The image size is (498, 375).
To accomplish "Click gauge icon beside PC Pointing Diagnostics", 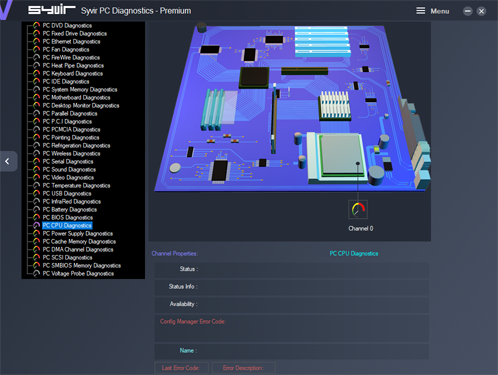I will (x=36, y=137).
